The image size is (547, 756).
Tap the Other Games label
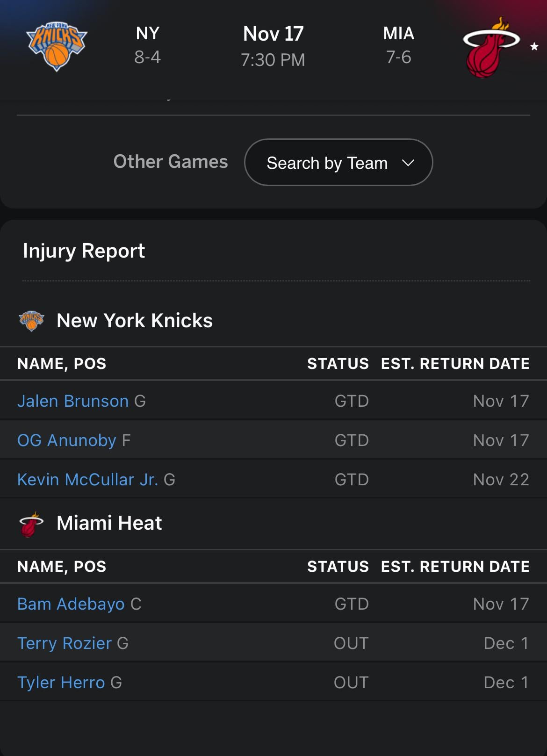tap(171, 162)
